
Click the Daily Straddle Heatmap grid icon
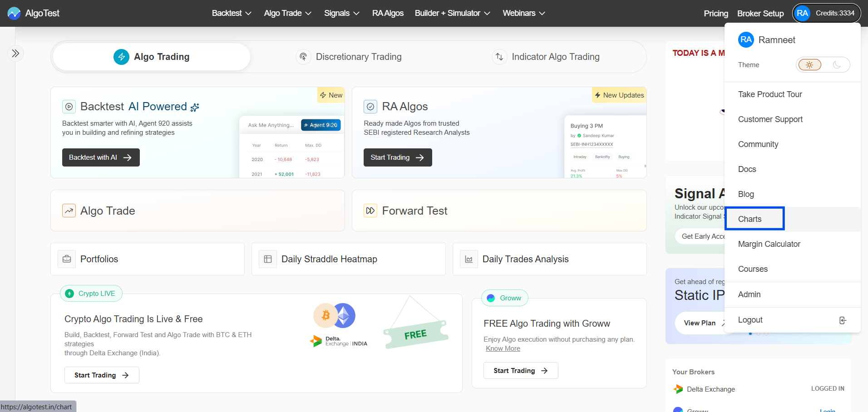268,259
